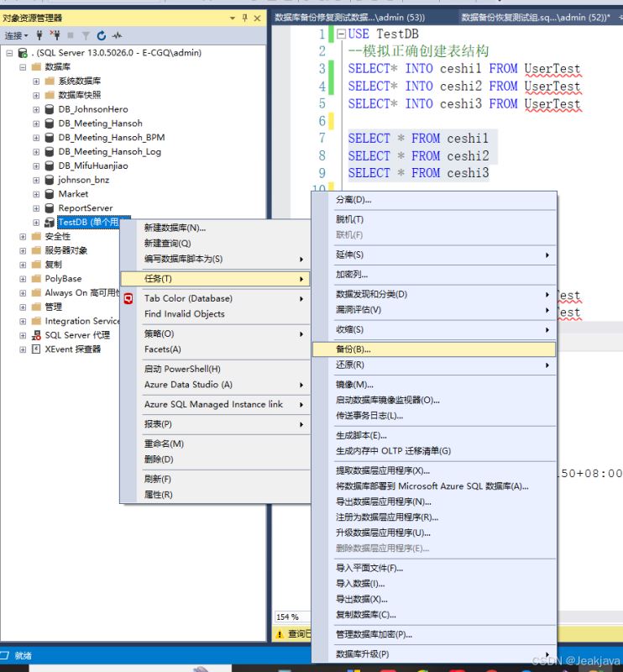Open the 数据库升级(P) submenu

434,654
